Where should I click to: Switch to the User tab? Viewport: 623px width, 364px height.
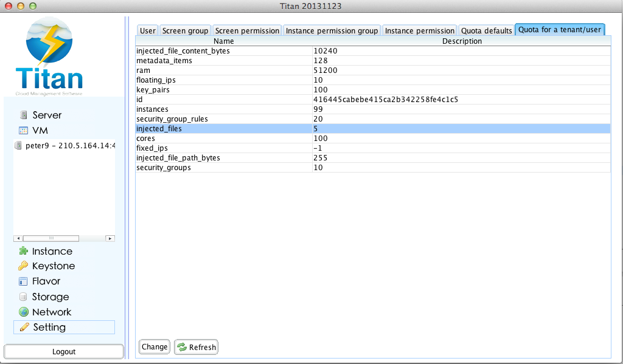pyautogui.click(x=147, y=29)
